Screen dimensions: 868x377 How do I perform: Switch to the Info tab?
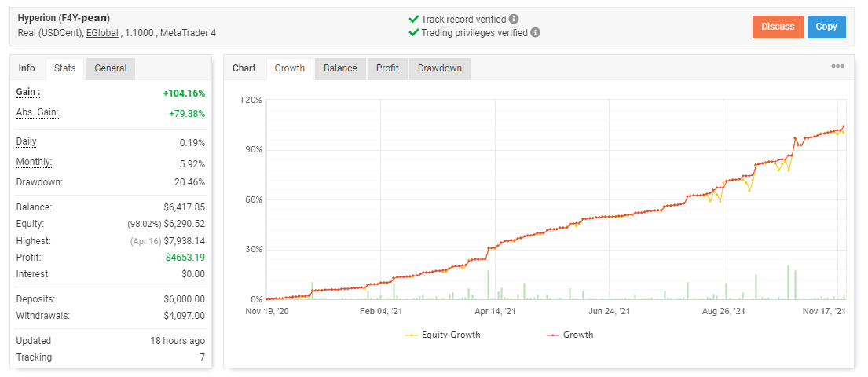pos(27,68)
